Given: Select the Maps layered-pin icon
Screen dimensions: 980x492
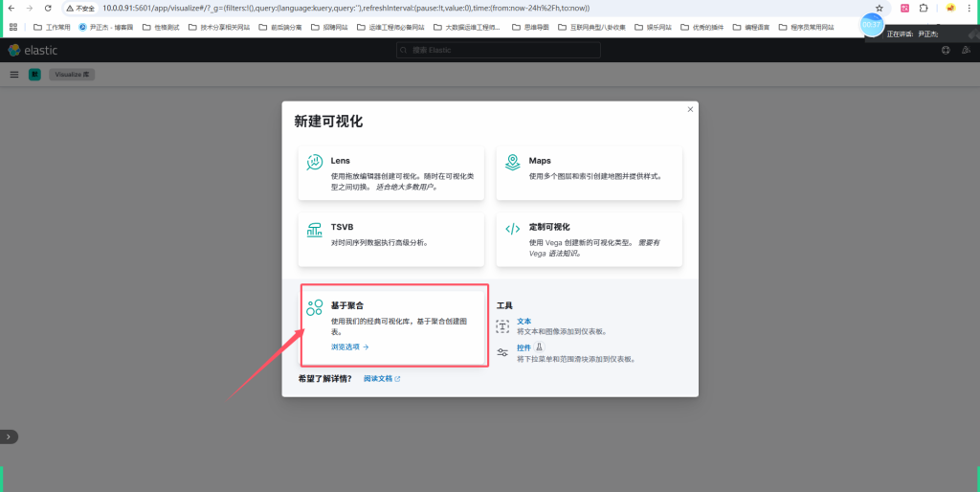Looking at the screenshot, I should pos(513,163).
